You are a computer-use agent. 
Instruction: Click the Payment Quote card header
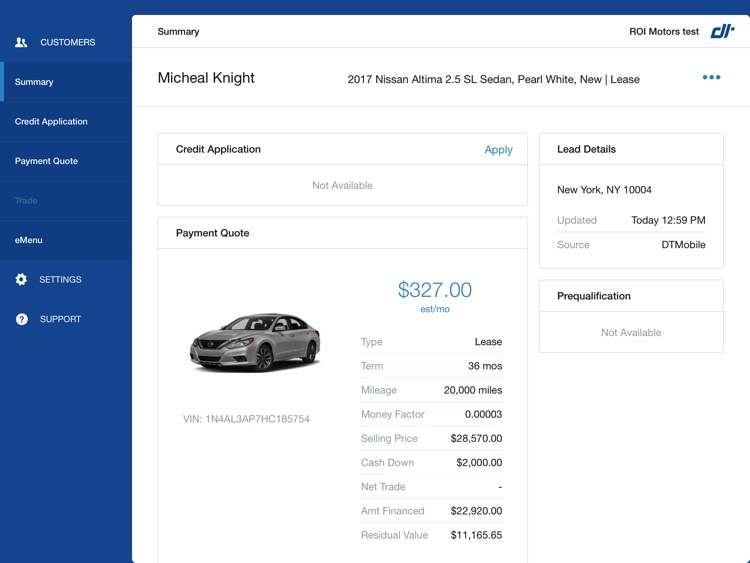point(342,233)
